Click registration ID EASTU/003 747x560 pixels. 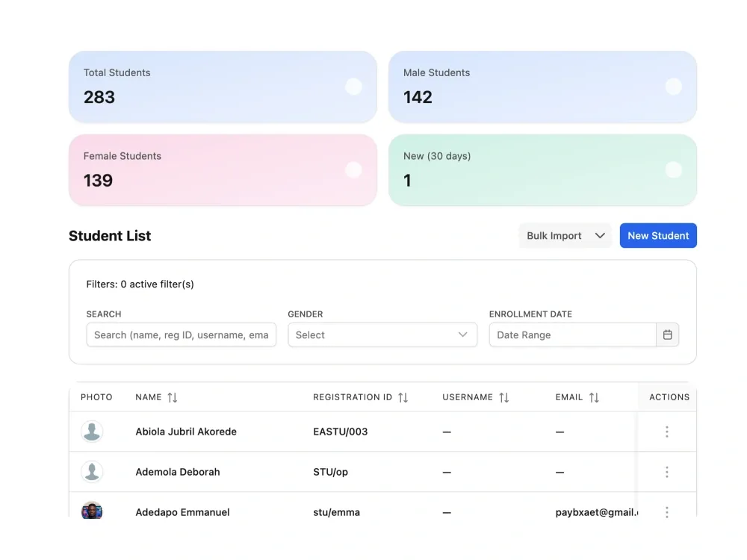click(x=340, y=432)
